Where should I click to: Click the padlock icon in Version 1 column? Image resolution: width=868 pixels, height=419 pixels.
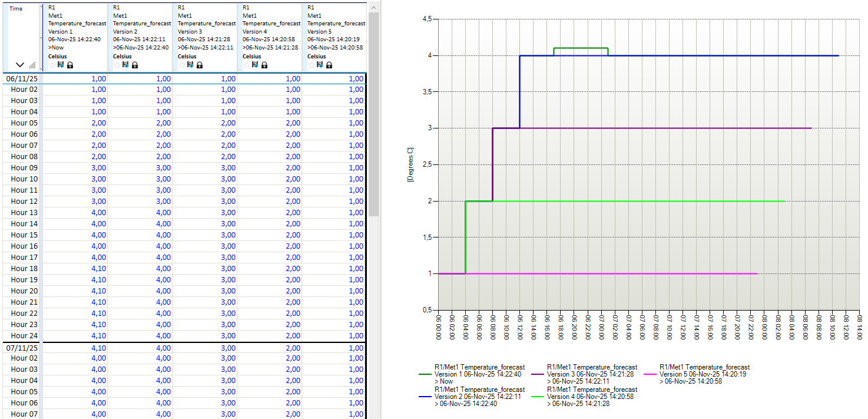[x=70, y=65]
